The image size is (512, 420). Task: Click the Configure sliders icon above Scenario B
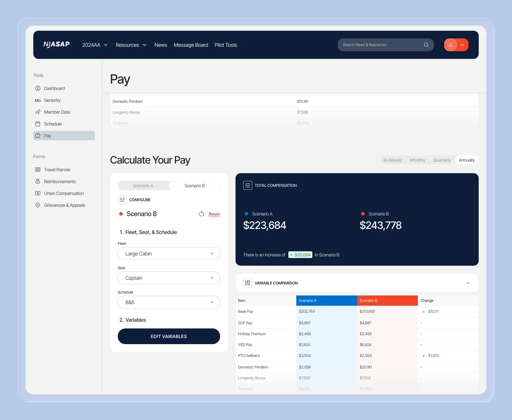tap(122, 199)
